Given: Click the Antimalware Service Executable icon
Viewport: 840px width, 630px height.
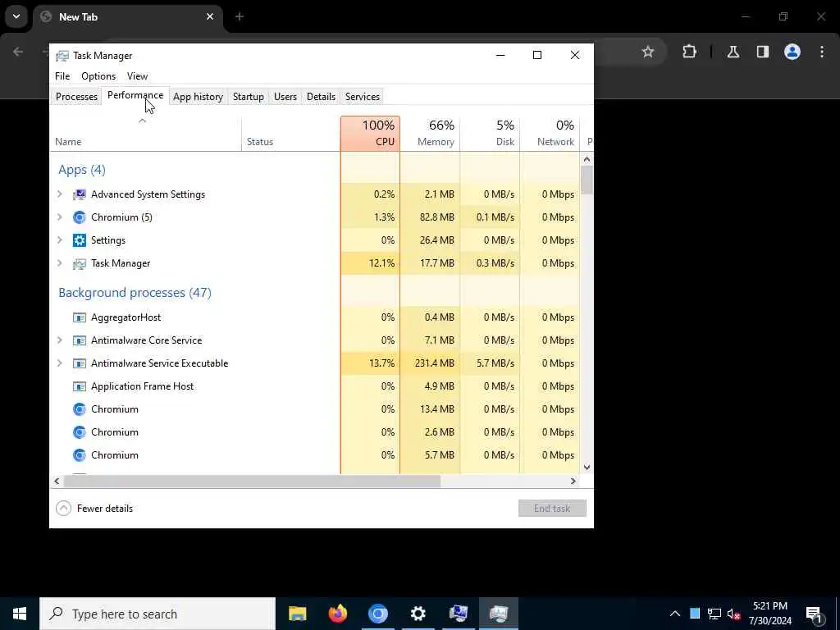Looking at the screenshot, I should click(x=80, y=363).
